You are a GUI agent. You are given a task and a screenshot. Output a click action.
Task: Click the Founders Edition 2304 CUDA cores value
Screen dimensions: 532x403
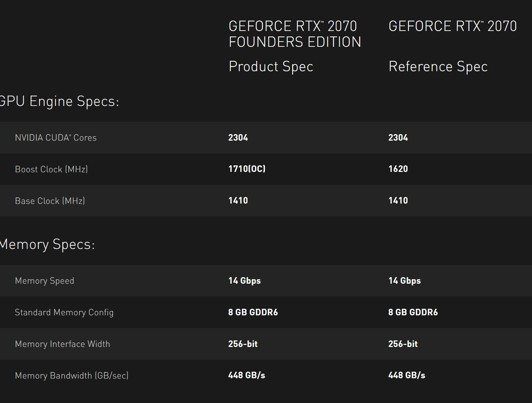coord(238,138)
